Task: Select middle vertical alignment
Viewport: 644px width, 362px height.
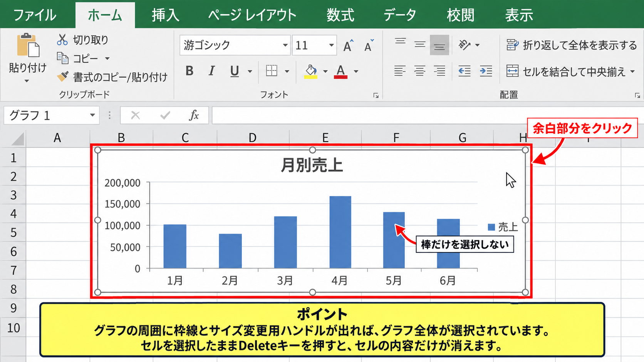Action: click(420, 45)
